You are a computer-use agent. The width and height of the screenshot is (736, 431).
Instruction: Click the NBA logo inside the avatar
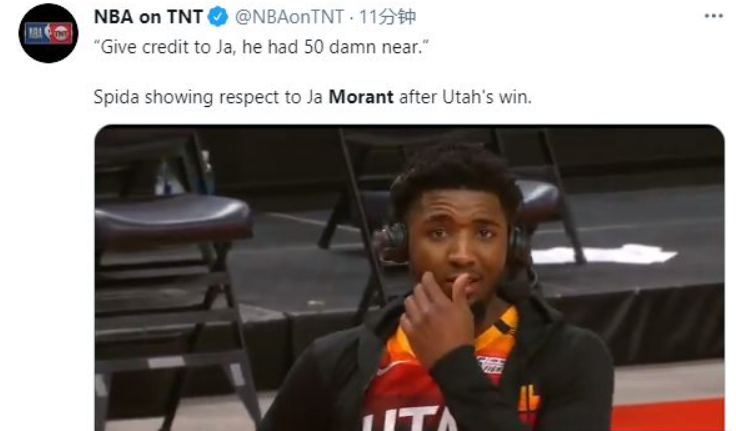[37, 33]
